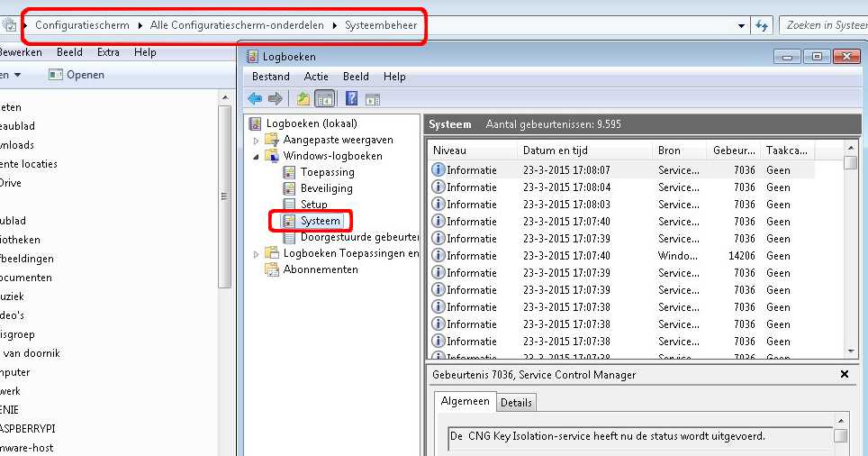Click the Openen button in Explorer toolbar

pos(77,75)
